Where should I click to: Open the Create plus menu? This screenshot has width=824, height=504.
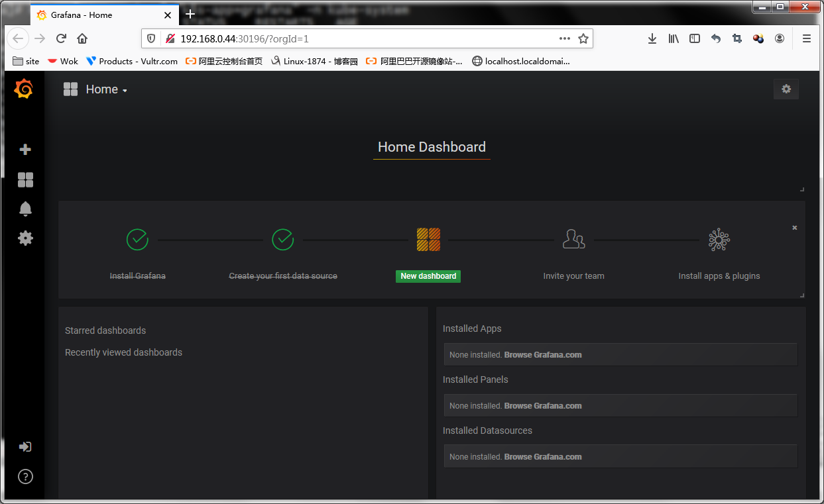click(25, 150)
